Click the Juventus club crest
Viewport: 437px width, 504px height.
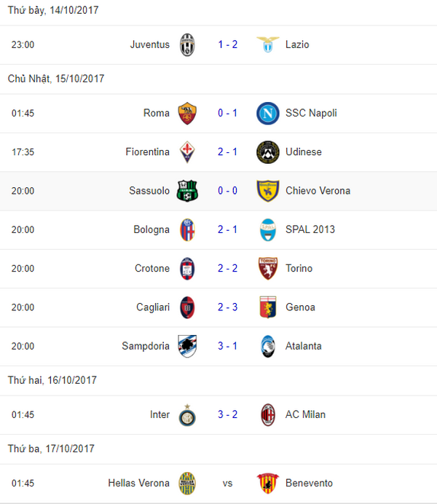coord(187,45)
